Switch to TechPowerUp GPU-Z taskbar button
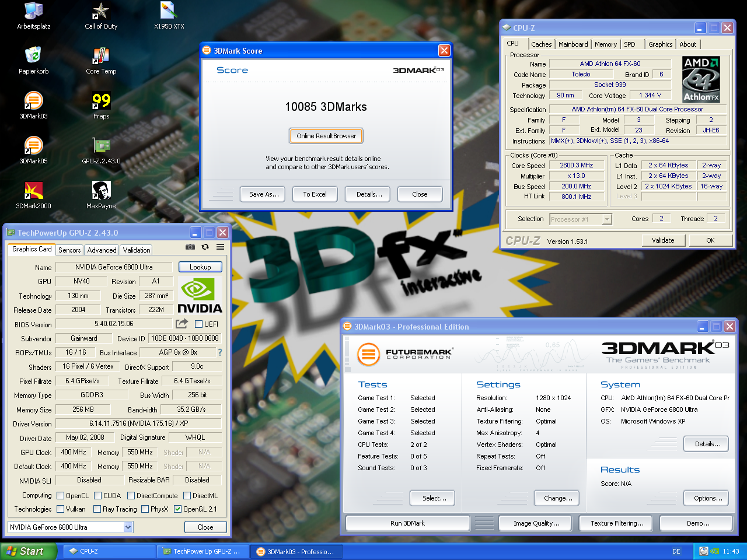 tap(202, 551)
